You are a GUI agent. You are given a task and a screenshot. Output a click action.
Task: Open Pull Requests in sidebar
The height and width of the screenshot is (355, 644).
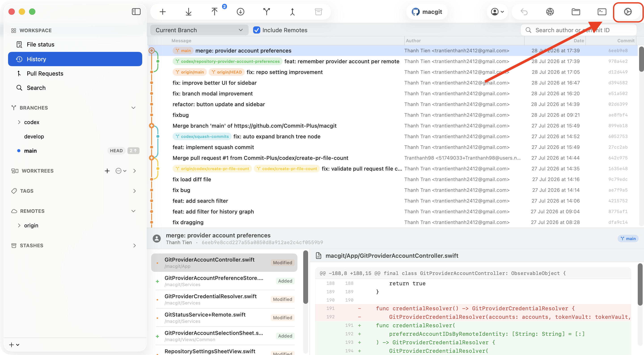(x=75, y=74)
